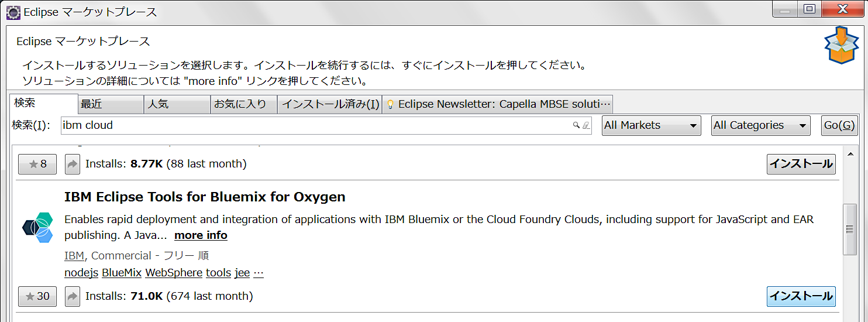Click the nodejs tag

point(81,273)
